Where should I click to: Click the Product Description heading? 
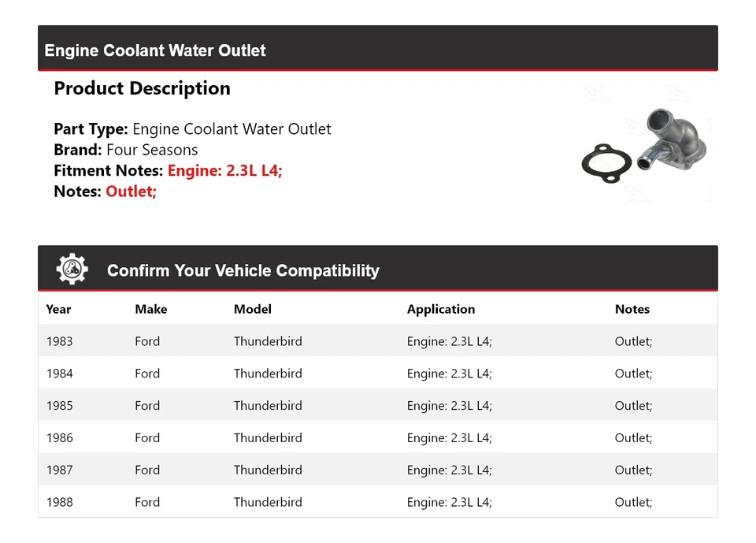tap(142, 88)
